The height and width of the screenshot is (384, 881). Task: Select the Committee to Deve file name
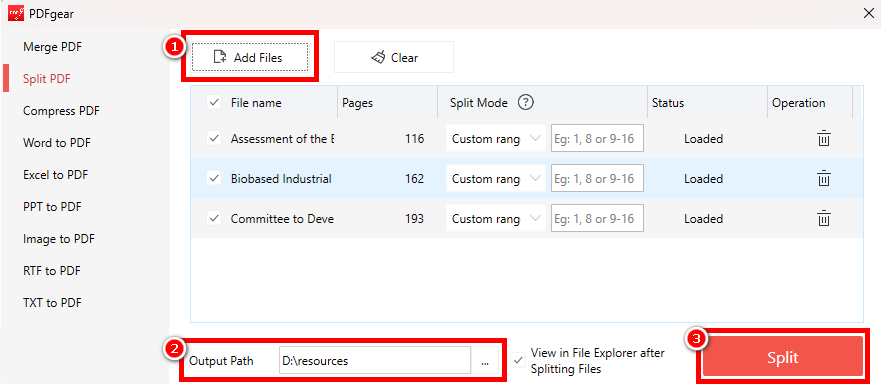coord(283,218)
